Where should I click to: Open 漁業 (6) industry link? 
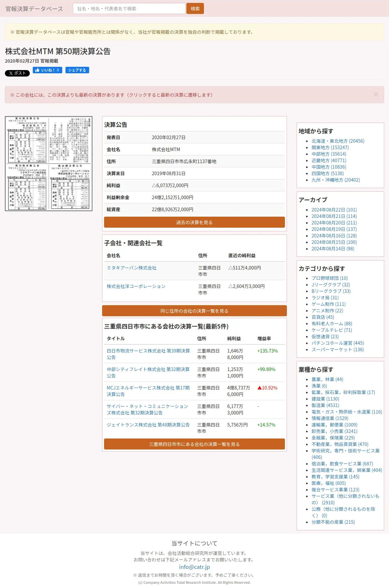coord(319,386)
